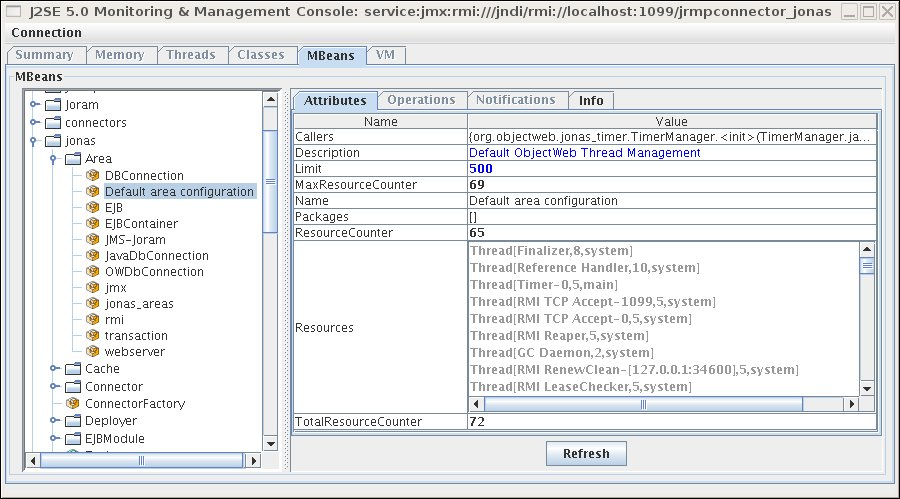Image resolution: width=900 pixels, height=499 pixels.
Task: Click the MBean tree vertical scrollbar thumb
Action: 271,181
